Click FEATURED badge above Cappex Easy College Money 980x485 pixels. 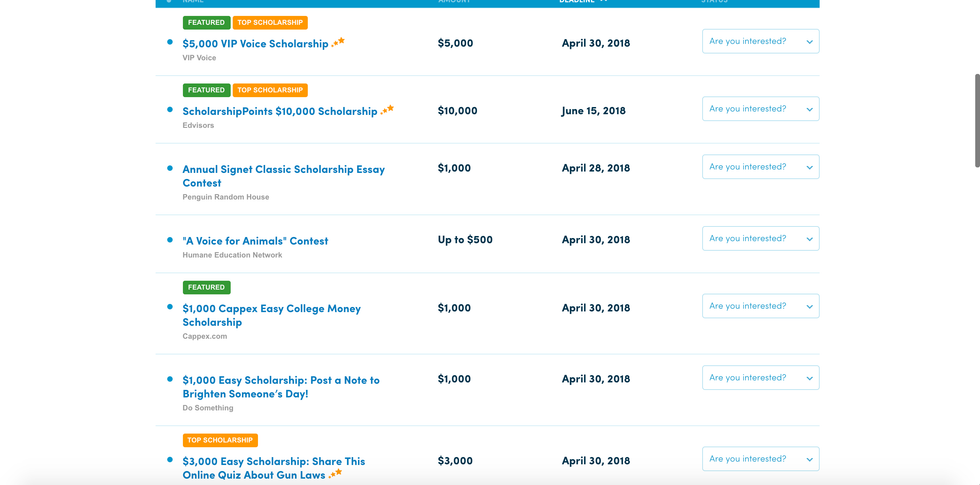click(206, 287)
